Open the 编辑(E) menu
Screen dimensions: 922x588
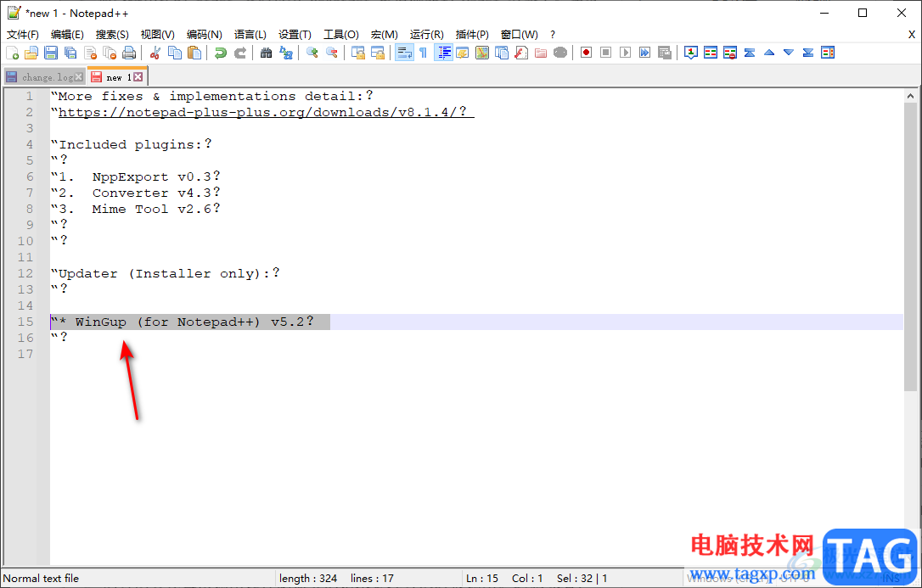click(68, 35)
